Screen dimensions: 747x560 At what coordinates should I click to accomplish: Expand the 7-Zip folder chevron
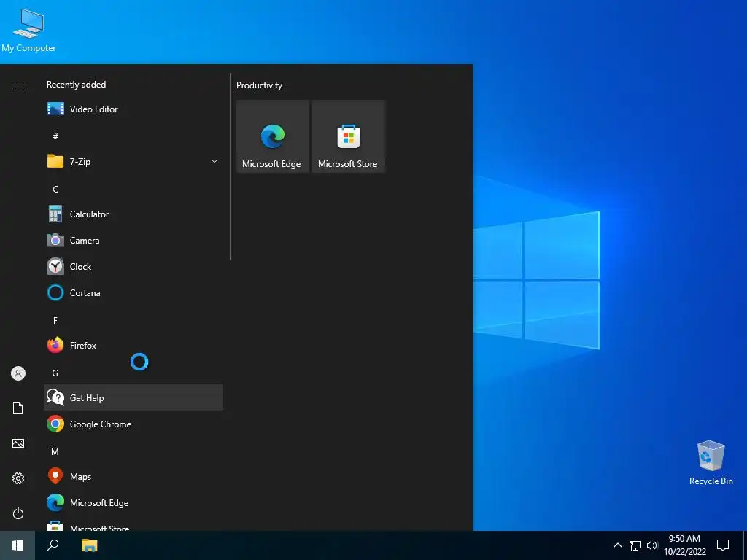pos(214,161)
